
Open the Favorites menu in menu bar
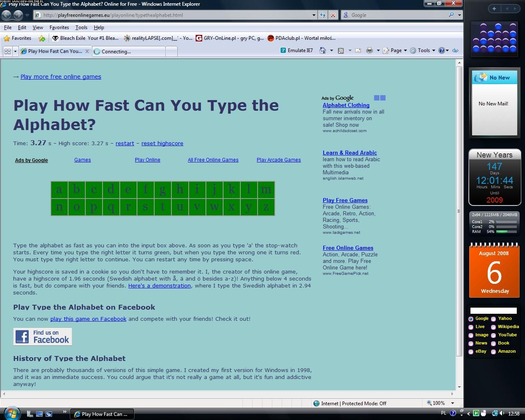pos(59,27)
